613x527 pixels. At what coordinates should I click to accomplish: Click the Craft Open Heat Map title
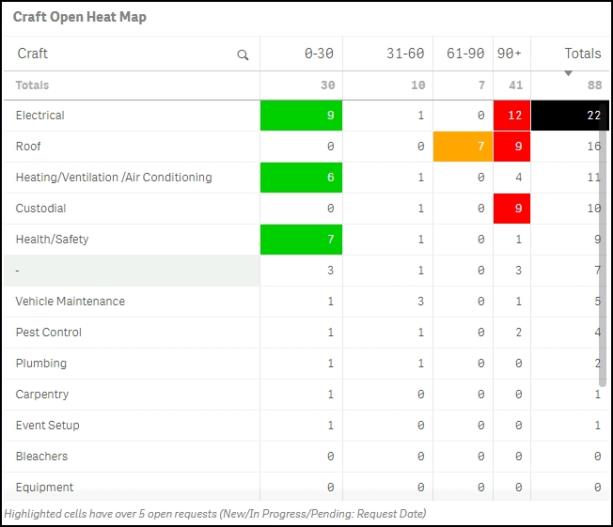[x=80, y=17]
